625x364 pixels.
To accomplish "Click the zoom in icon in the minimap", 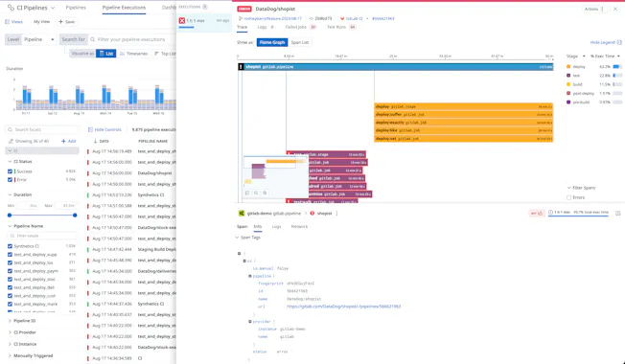I will coord(265,193).
